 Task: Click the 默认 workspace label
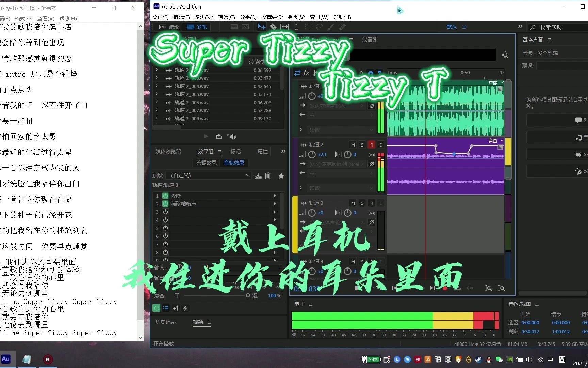tap(452, 27)
